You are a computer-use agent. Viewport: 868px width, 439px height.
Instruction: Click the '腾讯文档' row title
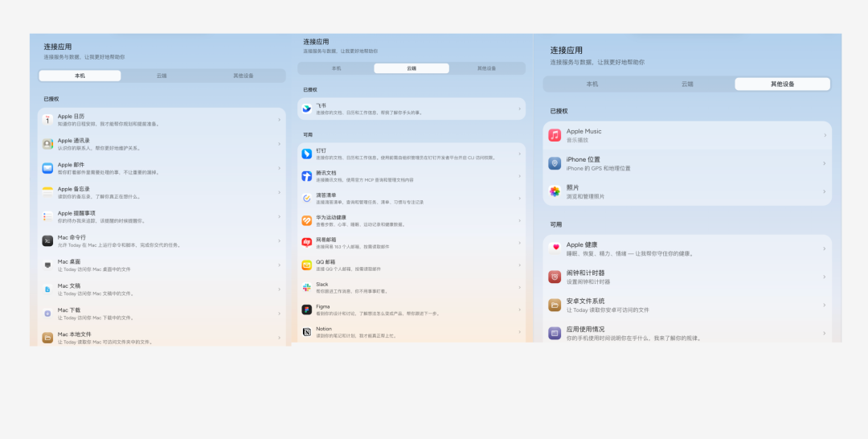(x=326, y=173)
